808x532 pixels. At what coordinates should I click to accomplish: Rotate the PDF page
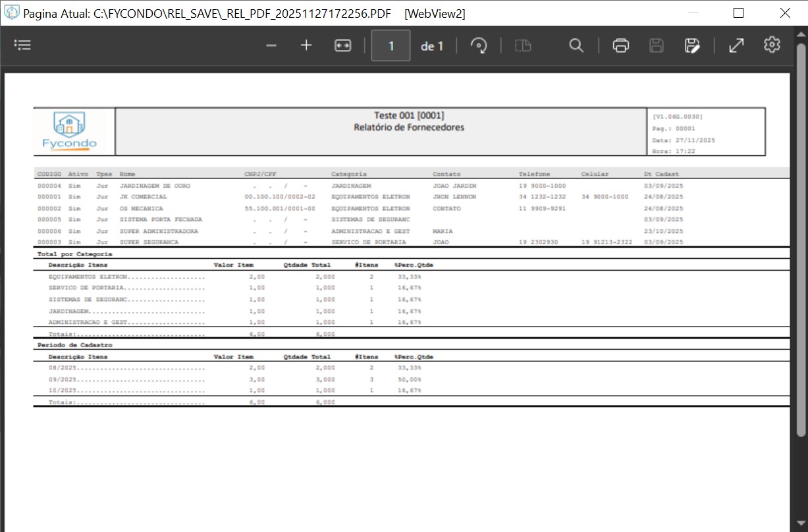479,45
